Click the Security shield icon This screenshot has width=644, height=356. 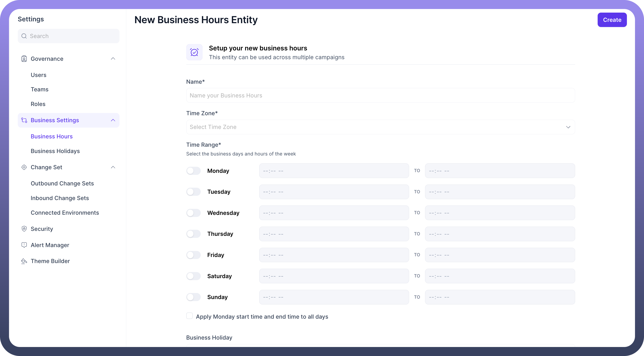[x=24, y=229]
